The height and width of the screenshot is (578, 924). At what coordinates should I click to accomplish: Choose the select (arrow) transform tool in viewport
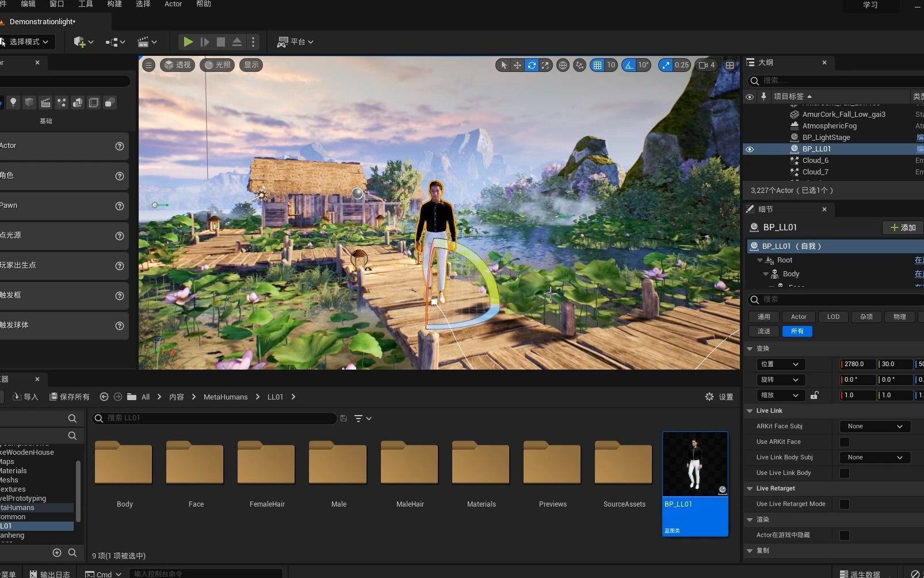tap(503, 65)
